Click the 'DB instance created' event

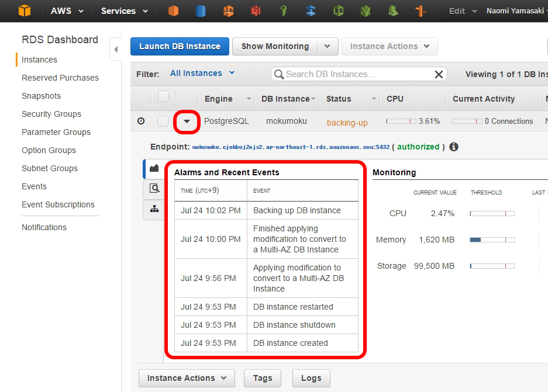[x=291, y=343]
